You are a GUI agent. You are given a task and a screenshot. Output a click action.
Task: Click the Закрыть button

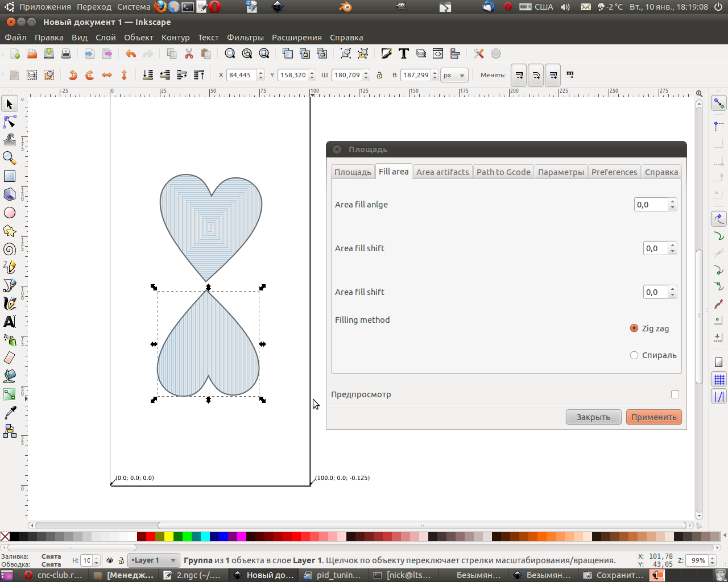[593, 417]
